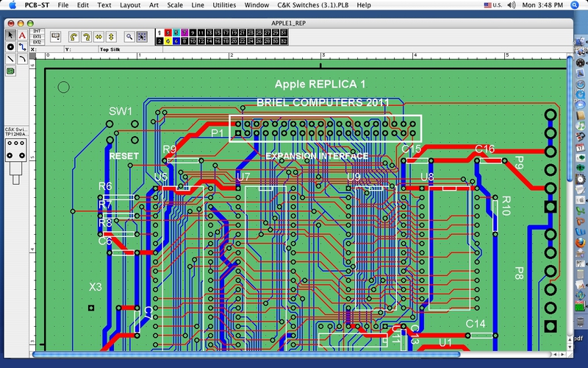Open the Layout menu

(130, 5)
